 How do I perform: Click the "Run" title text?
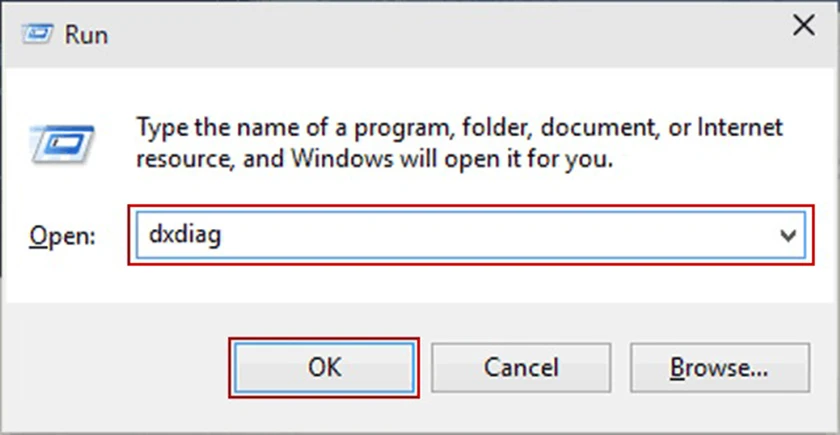click(86, 34)
